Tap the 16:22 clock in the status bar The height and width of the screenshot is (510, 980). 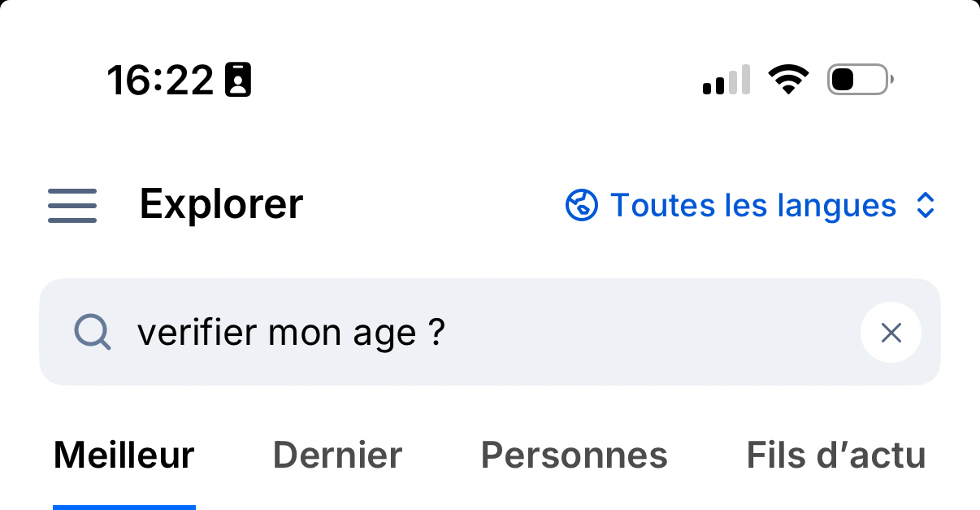tap(160, 80)
